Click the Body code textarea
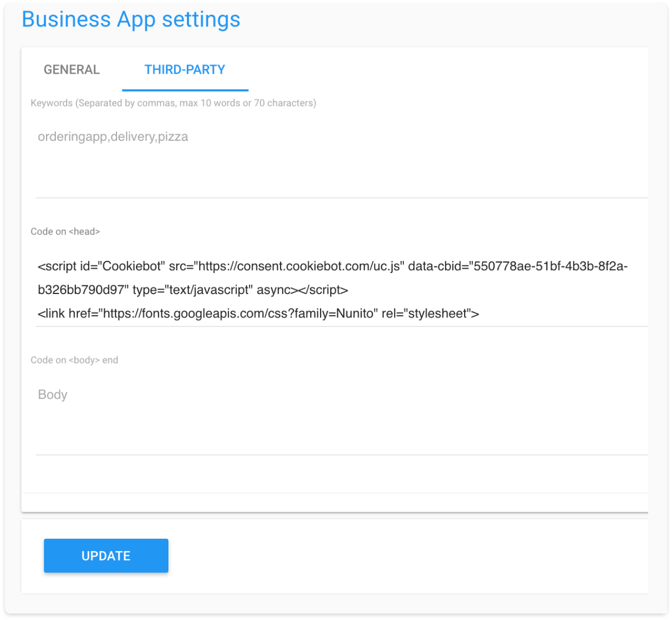 [342, 418]
